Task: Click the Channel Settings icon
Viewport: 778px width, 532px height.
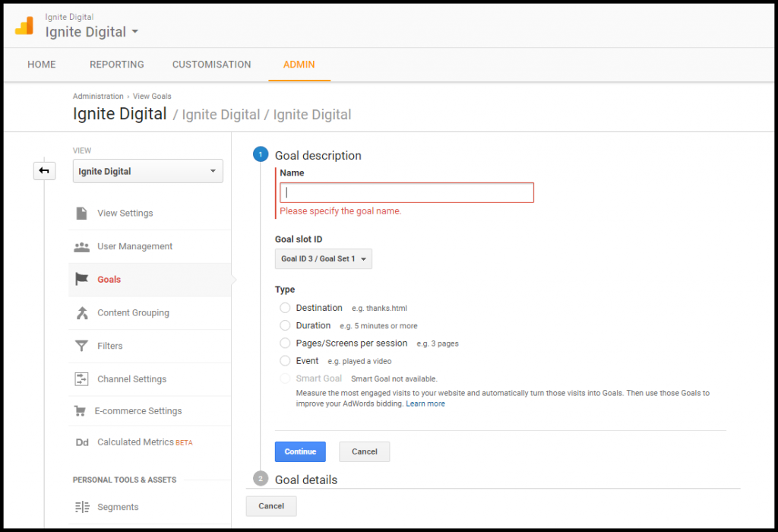Action: click(81, 379)
